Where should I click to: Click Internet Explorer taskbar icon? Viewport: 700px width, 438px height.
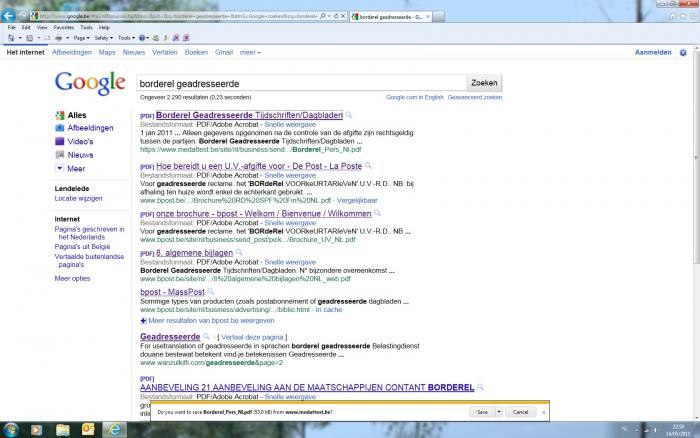click(115, 430)
